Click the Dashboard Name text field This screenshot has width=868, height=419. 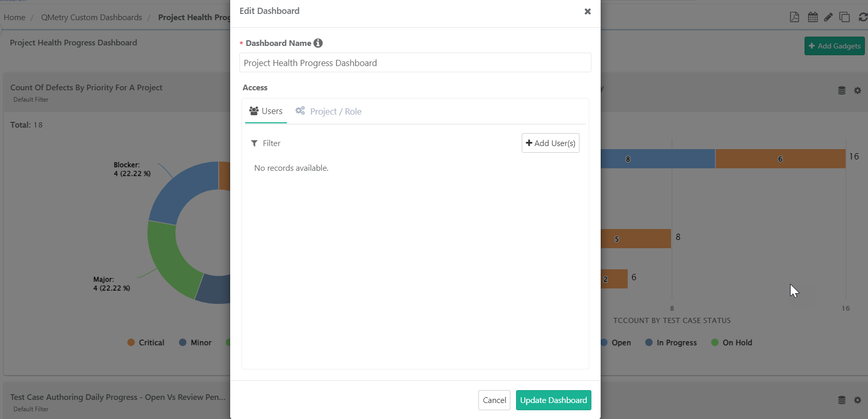415,62
